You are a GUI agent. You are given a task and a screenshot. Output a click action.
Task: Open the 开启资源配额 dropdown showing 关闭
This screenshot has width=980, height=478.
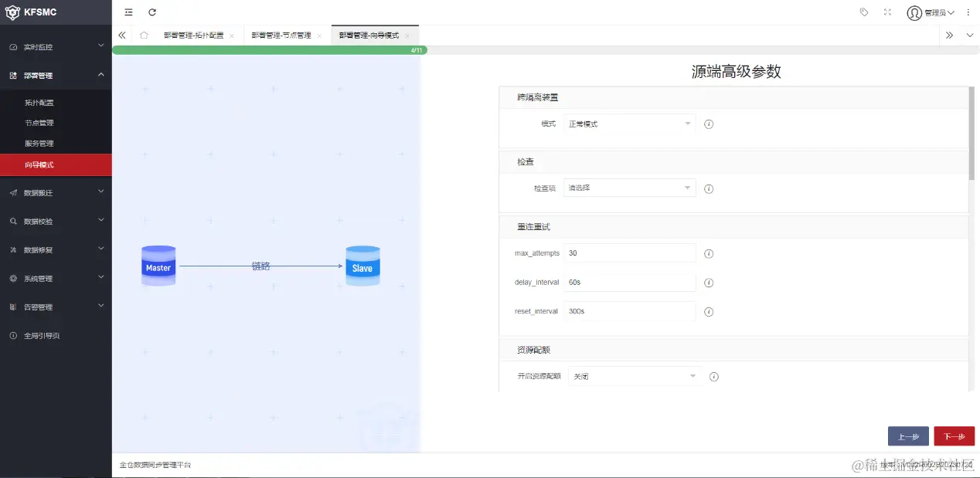(x=635, y=376)
